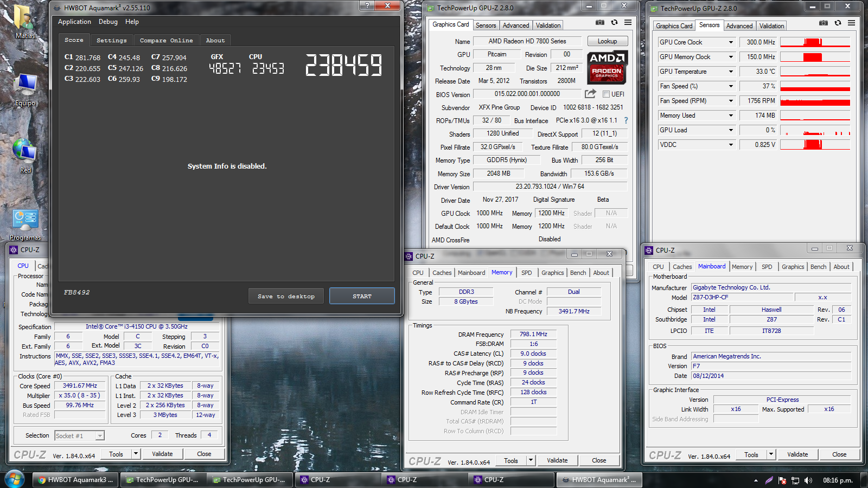868x488 pixels.
Task: Click last HWBOT Aquamark³ taskbar button
Action: click(599, 480)
